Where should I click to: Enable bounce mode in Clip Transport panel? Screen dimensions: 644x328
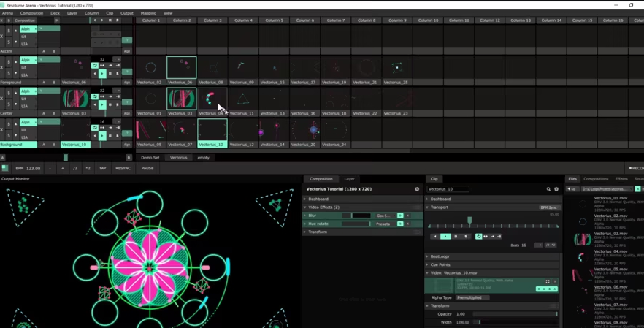(x=486, y=237)
